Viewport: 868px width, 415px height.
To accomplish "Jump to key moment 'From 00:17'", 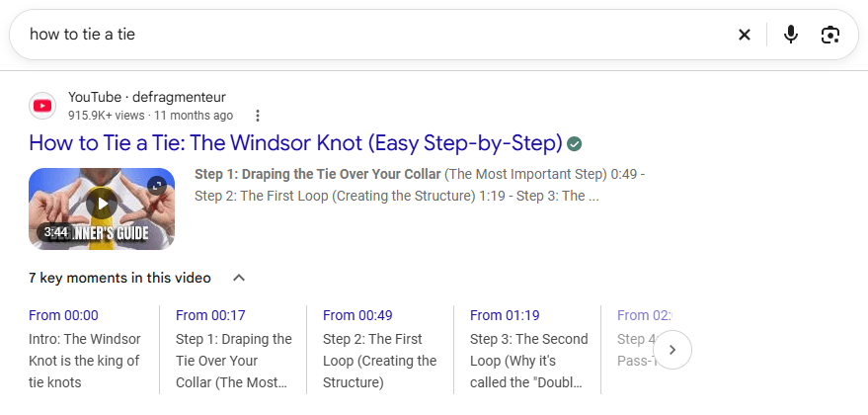I will click(210, 315).
